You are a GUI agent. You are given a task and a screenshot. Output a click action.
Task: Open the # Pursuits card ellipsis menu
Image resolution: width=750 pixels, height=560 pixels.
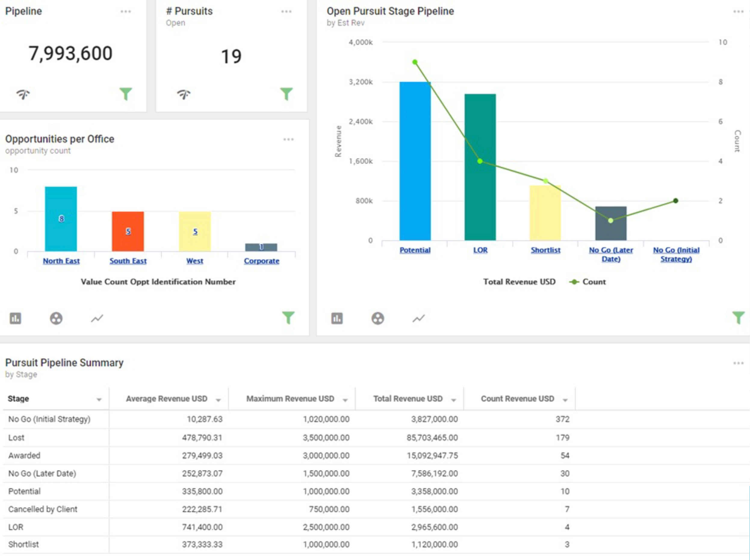pyautogui.click(x=287, y=11)
